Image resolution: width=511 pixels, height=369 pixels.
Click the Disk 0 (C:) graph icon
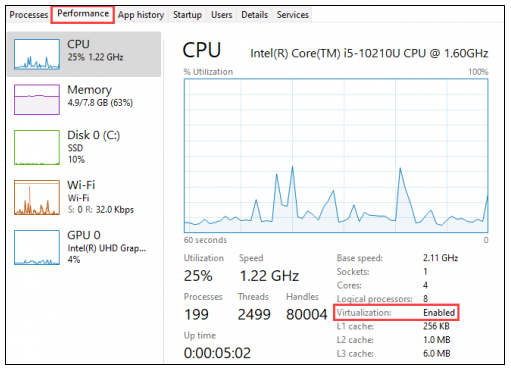[x=37, y=147]
